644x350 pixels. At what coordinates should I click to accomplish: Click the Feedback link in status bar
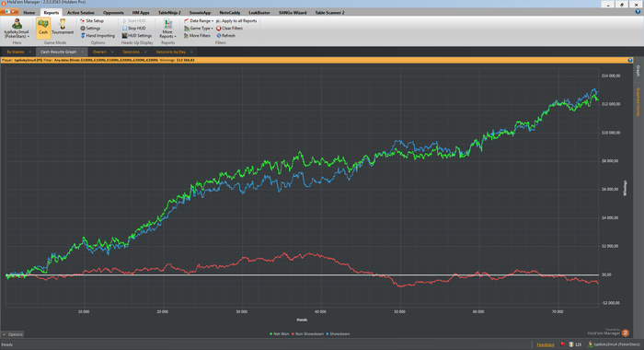(x=546, y=344)
